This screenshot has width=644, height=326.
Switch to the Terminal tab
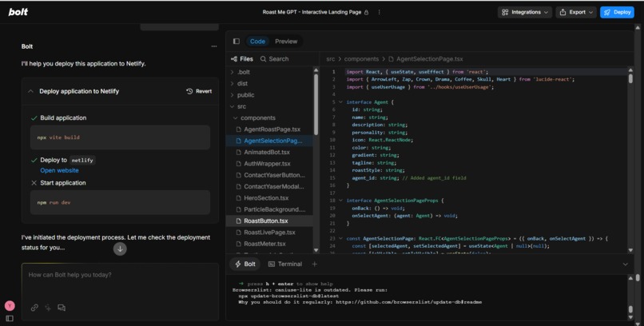pyautogui.click(x=285, y=264)
